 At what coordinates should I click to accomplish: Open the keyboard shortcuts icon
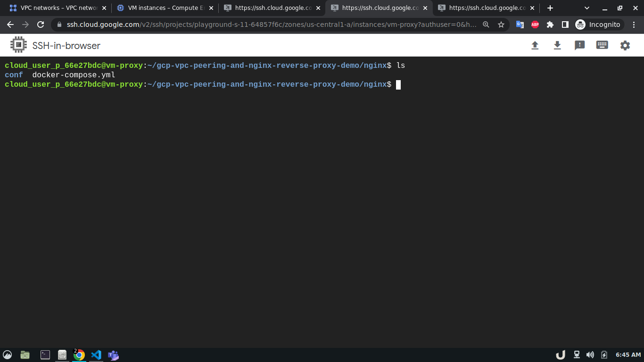point(602,45)
